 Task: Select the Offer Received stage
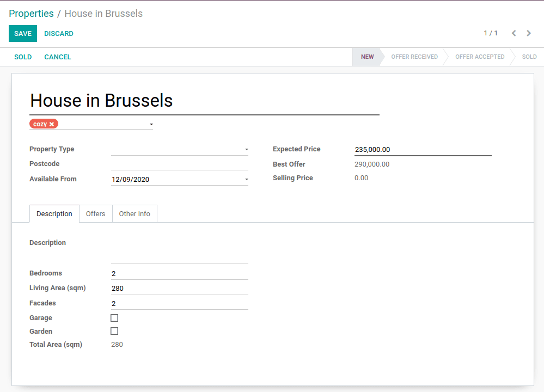415,57
